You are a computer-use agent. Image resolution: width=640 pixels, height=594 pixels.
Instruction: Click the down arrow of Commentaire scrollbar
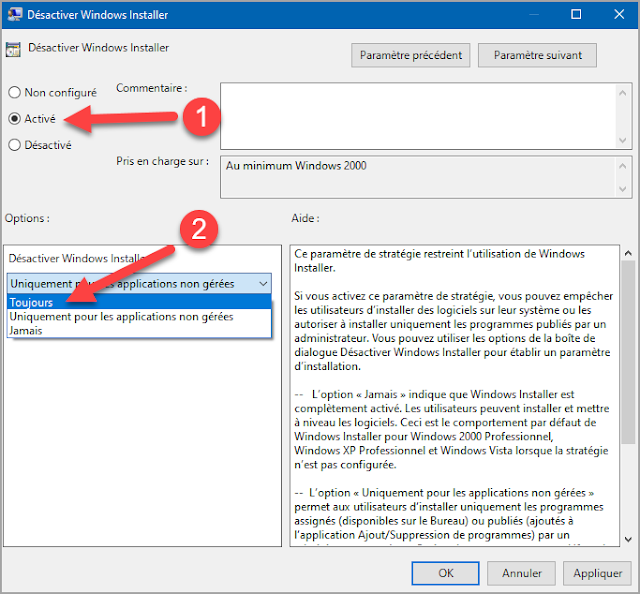(622, 140)
